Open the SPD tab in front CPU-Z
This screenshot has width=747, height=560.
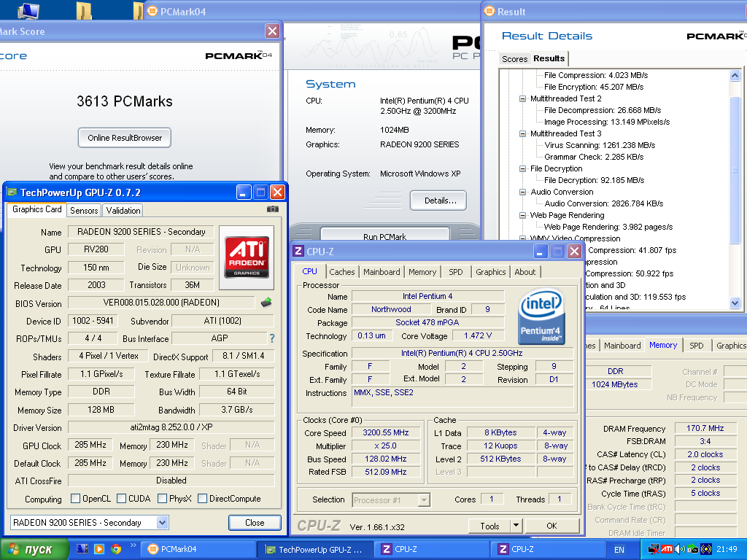click(x=455, y=272)
